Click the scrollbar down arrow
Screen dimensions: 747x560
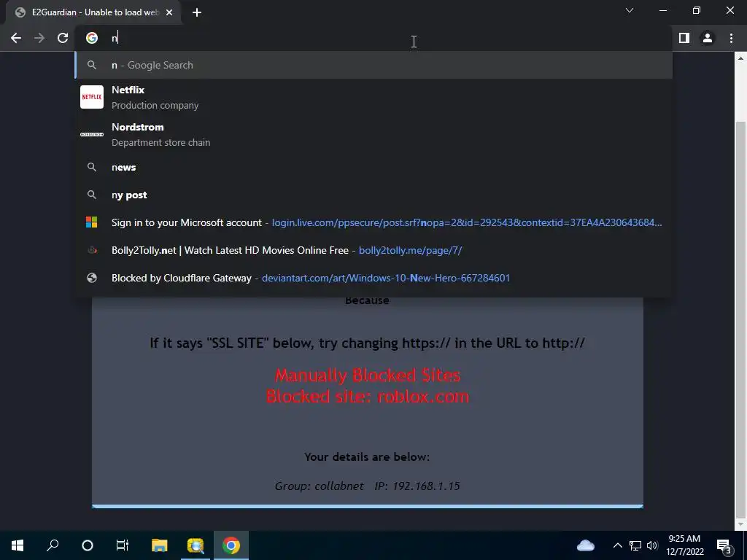(x=740, y=525)
